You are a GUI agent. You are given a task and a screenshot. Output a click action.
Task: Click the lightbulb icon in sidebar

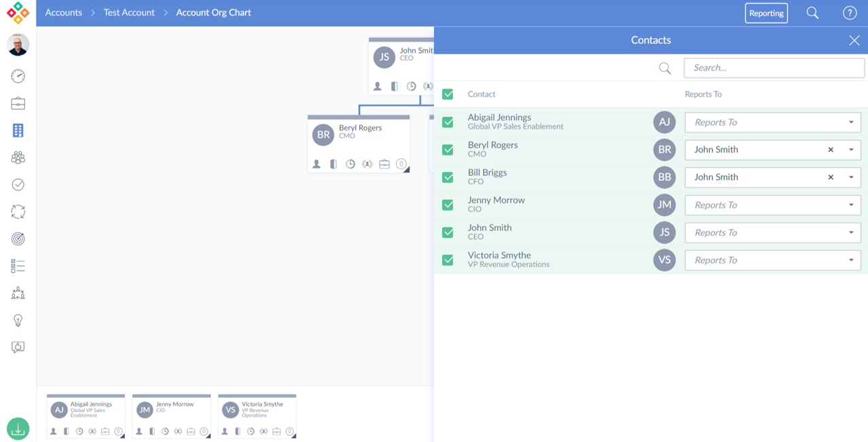click(18, 320)
